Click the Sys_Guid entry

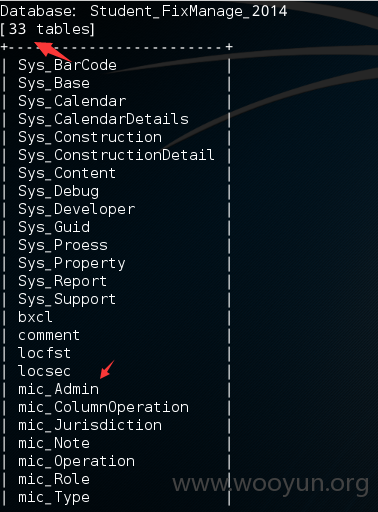click(54, 227)
